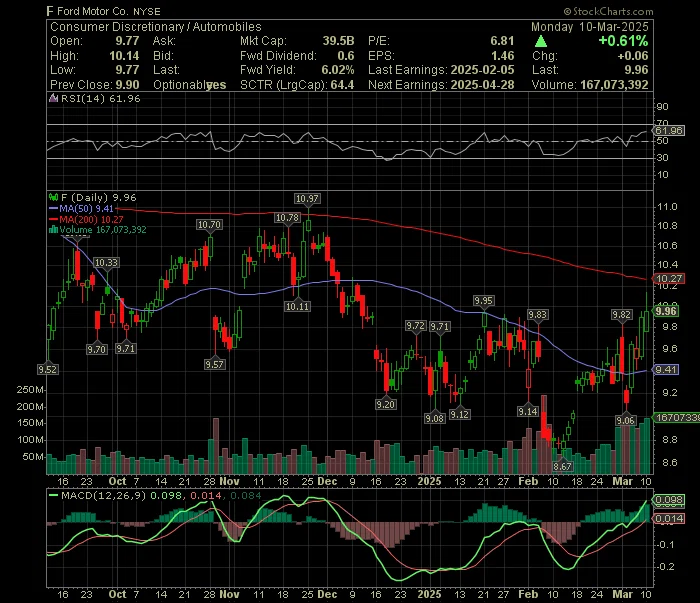Click the 9.96 last-price tag on price axis
Image resolution: width=700 pixels, height=603 pixels.
pyautogui.click(x=666, y=311)
